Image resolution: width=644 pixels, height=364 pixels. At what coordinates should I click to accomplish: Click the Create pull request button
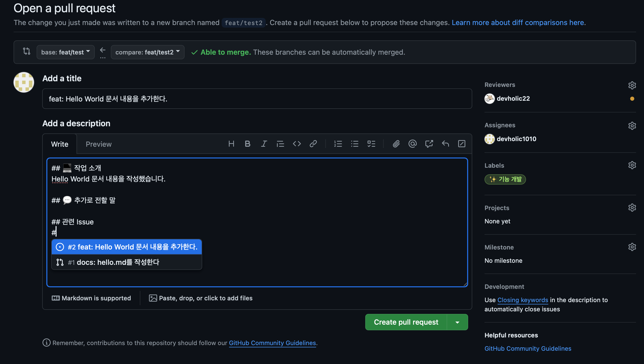(406, 322)
